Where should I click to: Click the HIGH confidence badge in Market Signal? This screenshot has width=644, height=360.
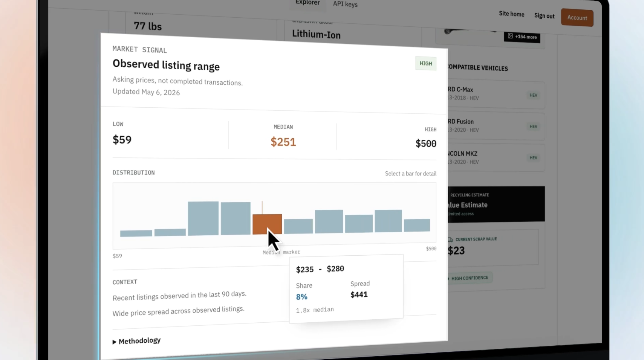[x=426, y=63]
